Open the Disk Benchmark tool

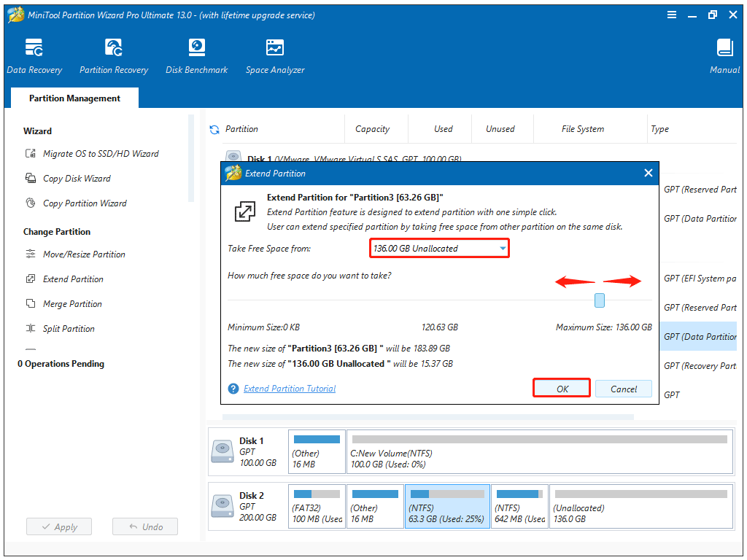(196, 56)
